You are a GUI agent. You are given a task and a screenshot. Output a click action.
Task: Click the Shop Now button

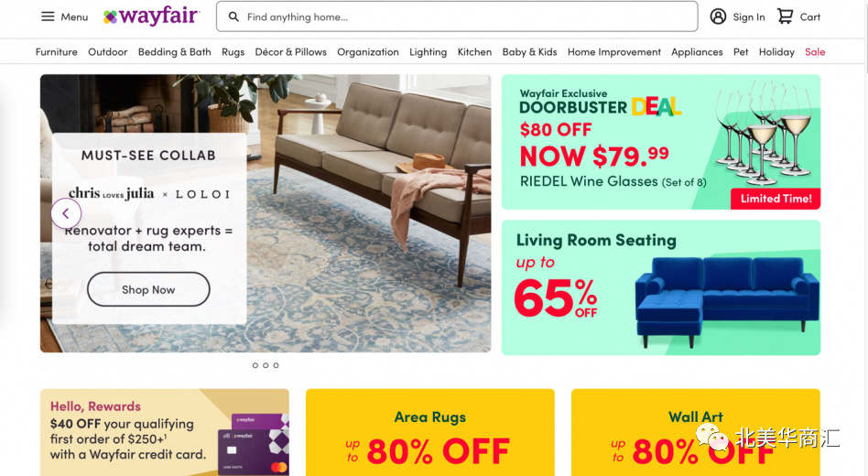[x=148, y=289]
